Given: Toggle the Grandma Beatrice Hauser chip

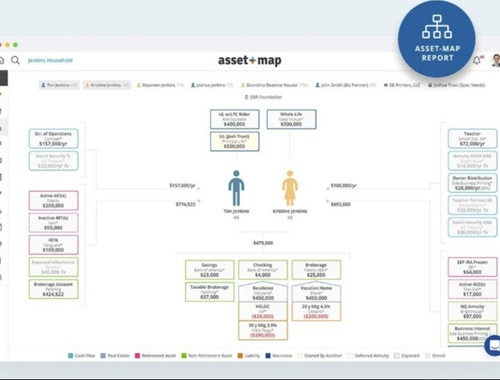Looking at the screenshot, I should (274, 85).
